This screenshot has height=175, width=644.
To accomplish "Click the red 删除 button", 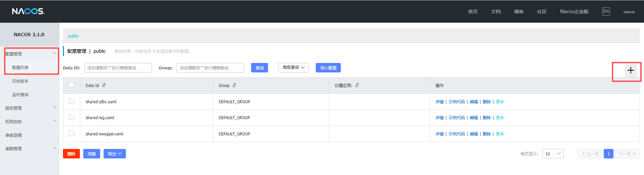I will click(71, 154).
